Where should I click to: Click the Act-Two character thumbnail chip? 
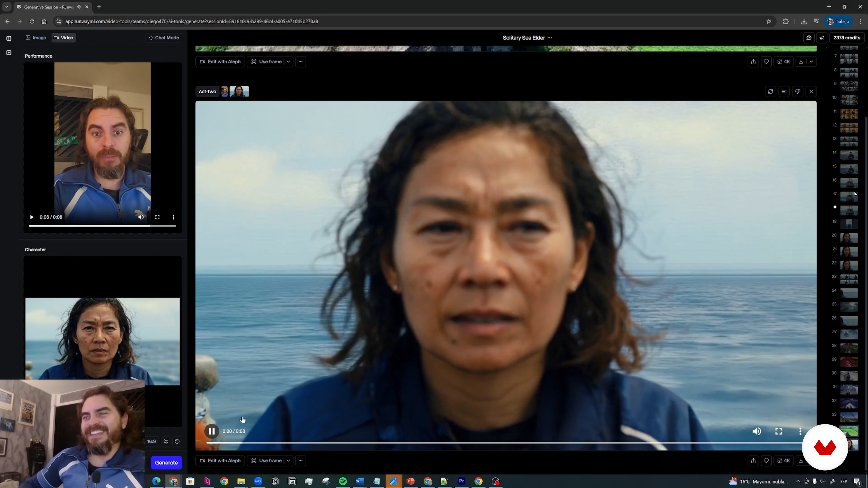tap(239, 91)
